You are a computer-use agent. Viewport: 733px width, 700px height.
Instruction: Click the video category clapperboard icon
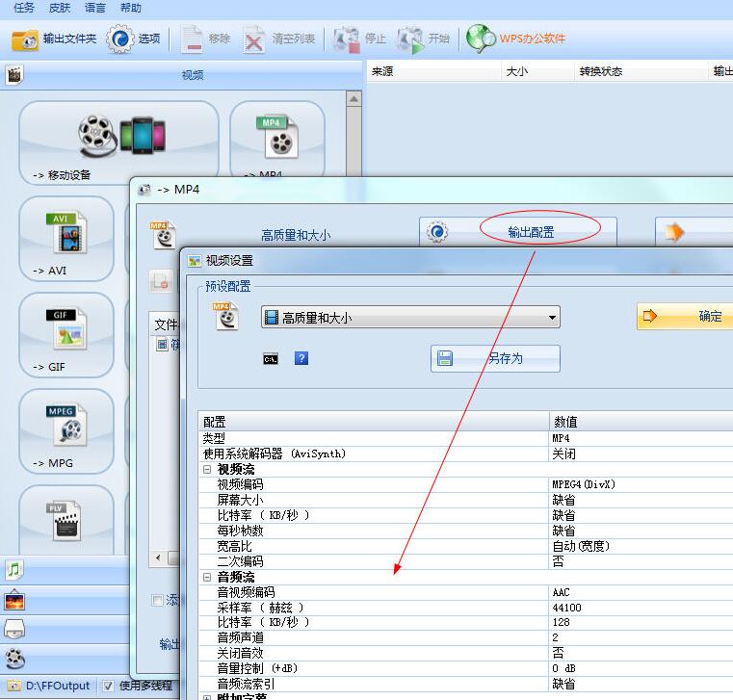14,75
